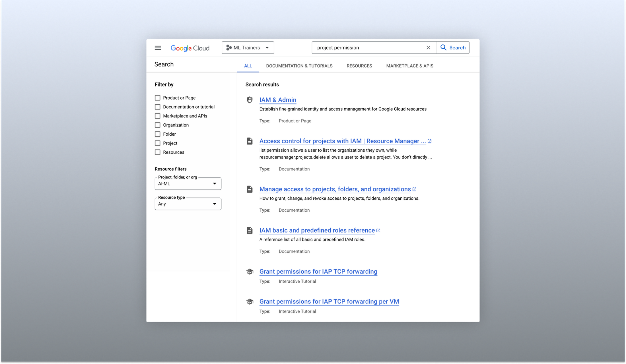The height and width of the screenshot is (364, 626).
Task: Open the Project, folder, or org dropdown
Action: (188, 183)
